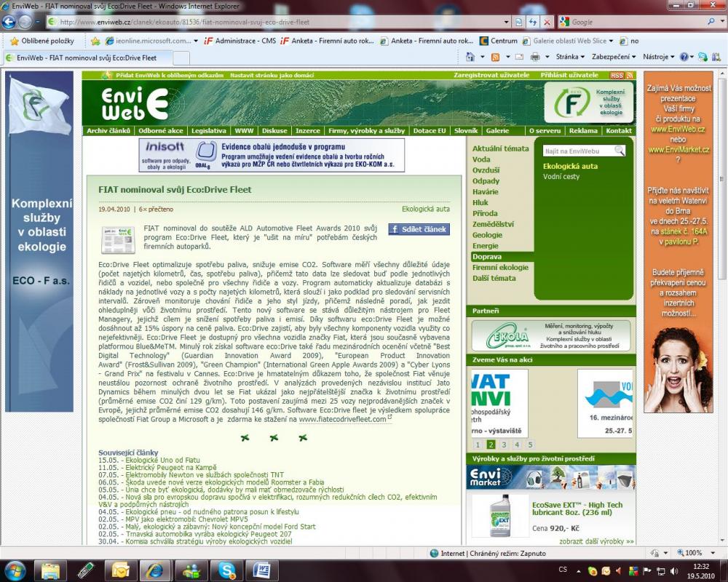Open the EcoSave EXT lubricant product link
This screenshot has width=728, height=582.
click(x=577, y=509)
